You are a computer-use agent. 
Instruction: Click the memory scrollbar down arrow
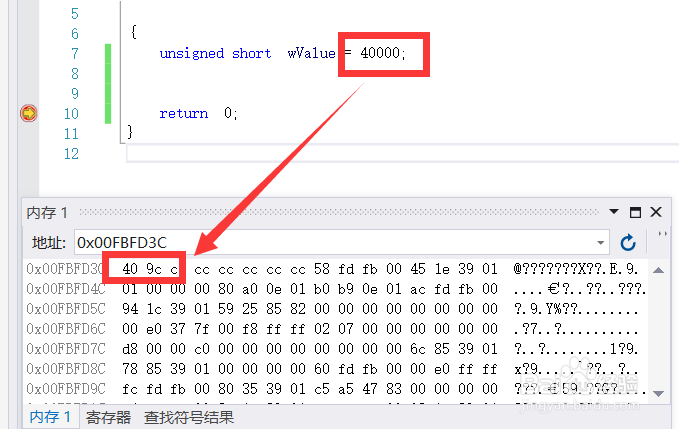(x=659, y=394)
